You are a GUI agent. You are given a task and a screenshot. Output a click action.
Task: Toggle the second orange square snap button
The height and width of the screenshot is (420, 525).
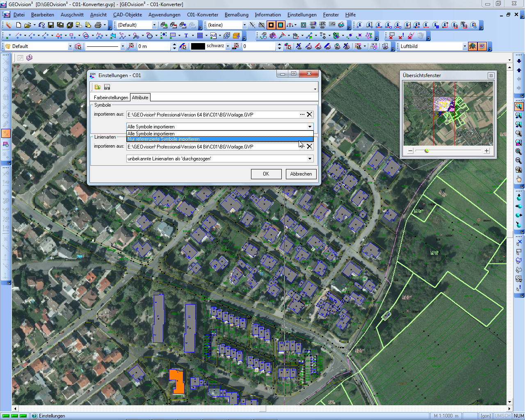[x=281, y=25]
